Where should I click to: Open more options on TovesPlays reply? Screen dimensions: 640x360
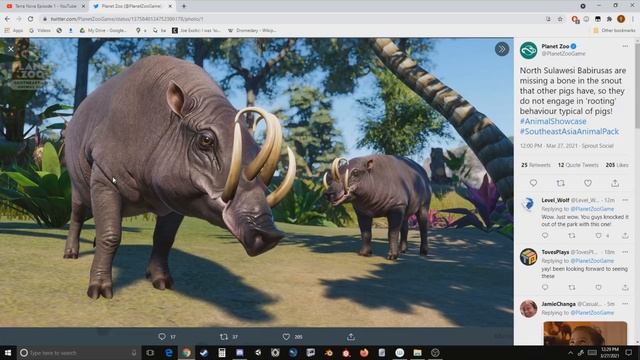625,252
